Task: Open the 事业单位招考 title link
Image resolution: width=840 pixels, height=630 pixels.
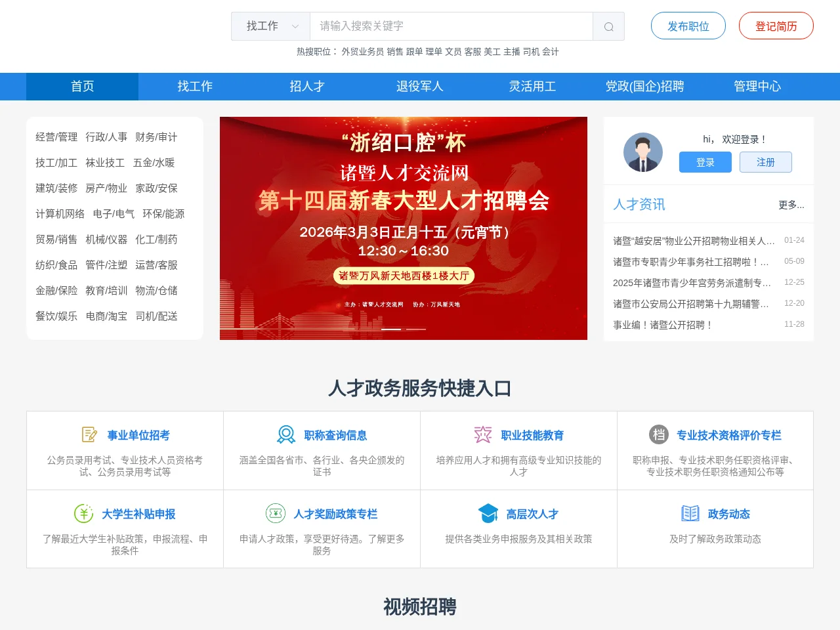Action: click(x=138, y=435)
